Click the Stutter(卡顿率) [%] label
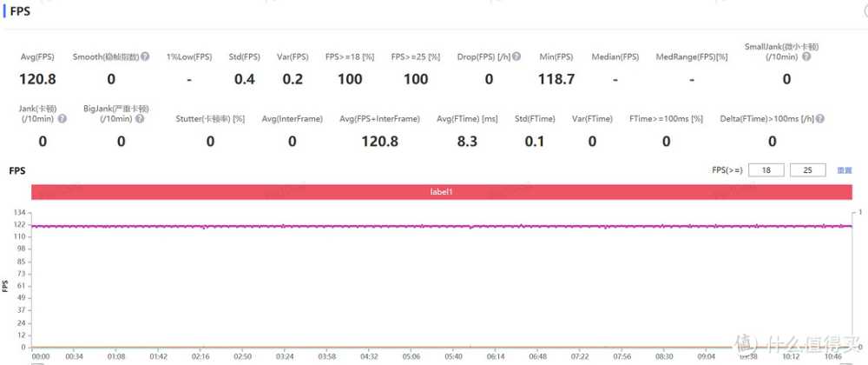The height and width of the screenshot is (365, 868). pyautogui.click(x=210, y=118)
